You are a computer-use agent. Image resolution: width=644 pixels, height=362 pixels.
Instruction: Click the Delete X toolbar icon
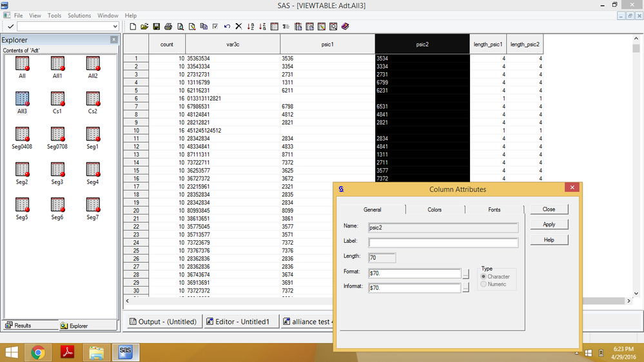(239, 26)
